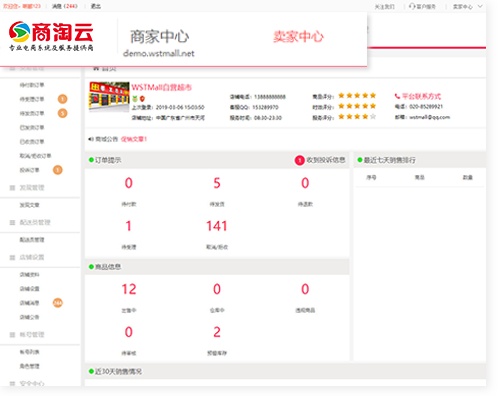500x396 pixels.
Task: Click the grid icon beside 店铺设置 heading
Action: (12, 257)
